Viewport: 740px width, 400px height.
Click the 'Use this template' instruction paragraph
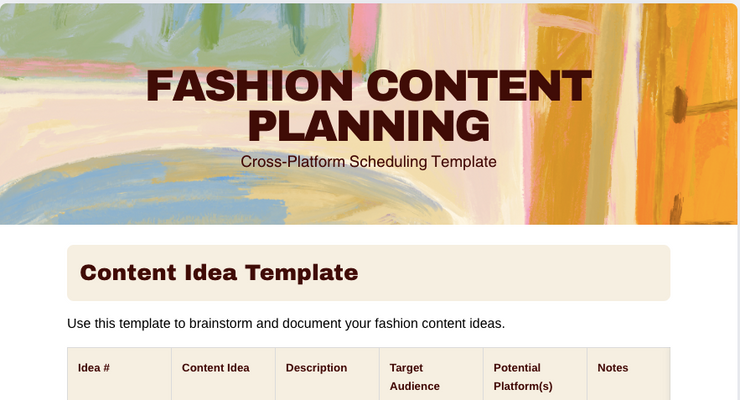click(x=286, y=323)
